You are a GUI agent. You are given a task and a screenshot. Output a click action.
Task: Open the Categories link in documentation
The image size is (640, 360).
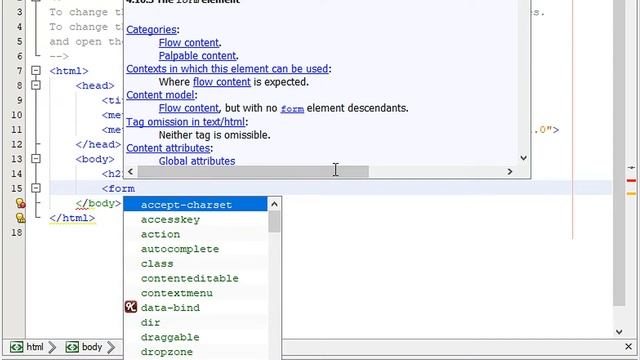151,30
